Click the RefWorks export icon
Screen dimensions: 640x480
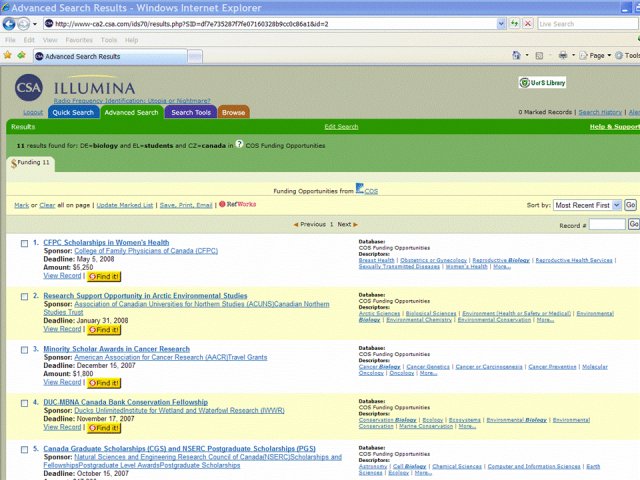coord(238,204)
